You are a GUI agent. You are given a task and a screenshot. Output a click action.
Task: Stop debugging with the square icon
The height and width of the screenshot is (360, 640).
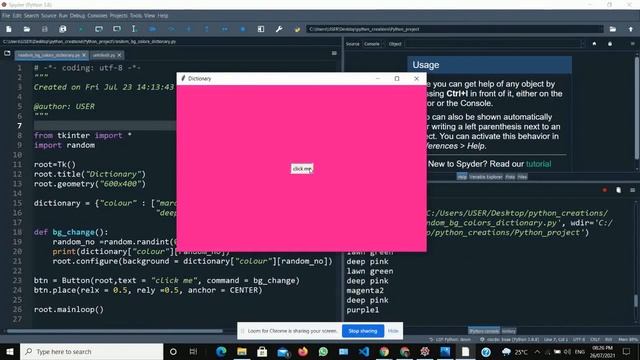click(x=242, y=29)
